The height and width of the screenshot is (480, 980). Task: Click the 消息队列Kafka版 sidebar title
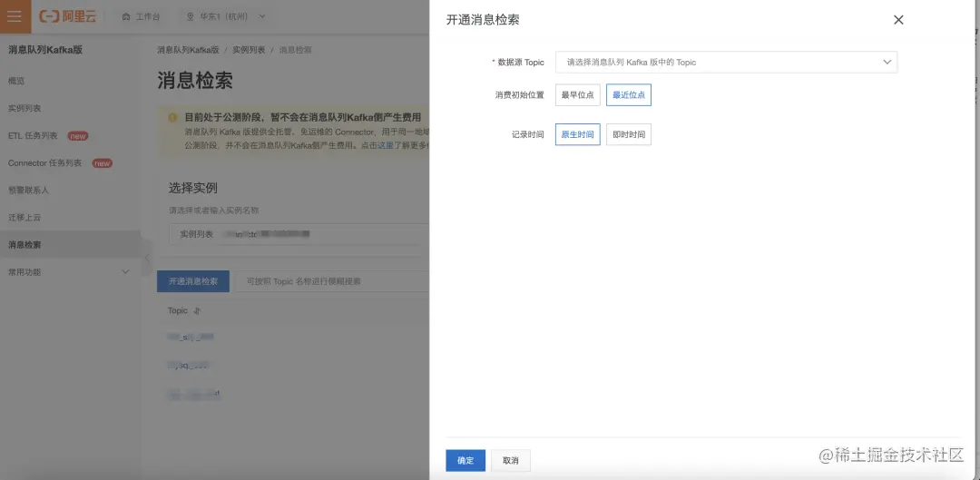(x=45, y=50)
